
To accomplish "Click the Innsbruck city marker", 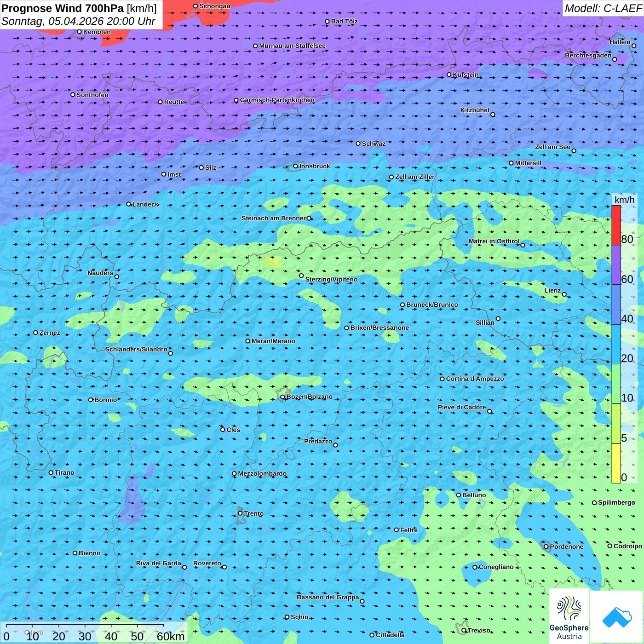I will 295,166.
